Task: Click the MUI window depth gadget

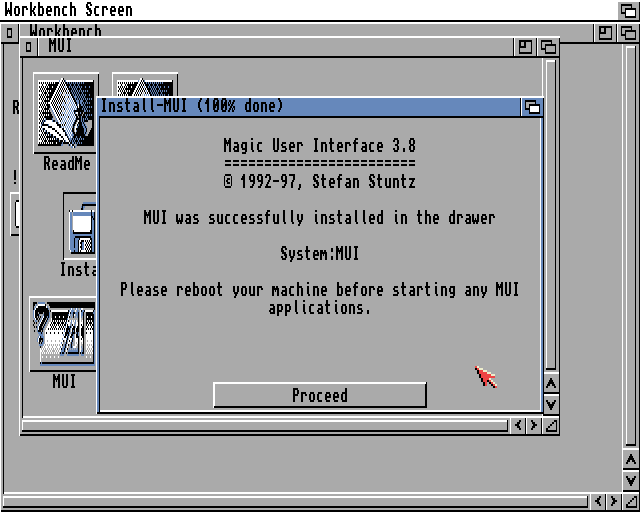Action: coord(548,47)
